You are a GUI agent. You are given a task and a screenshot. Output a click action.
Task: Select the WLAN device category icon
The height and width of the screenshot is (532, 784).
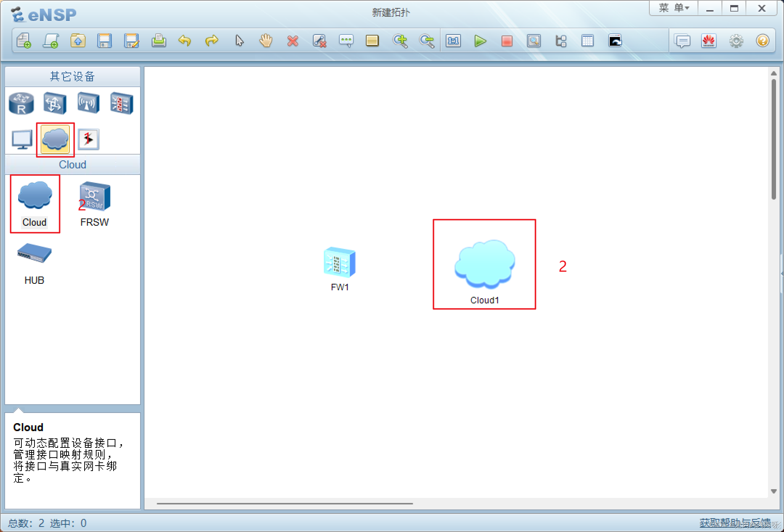click(x=88, y=103)
